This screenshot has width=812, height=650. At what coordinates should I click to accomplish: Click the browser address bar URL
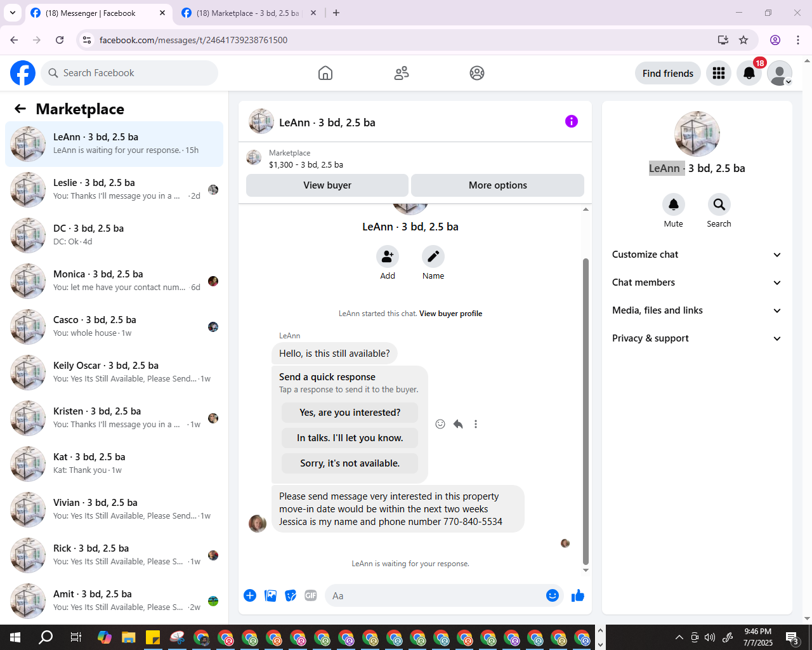tap(193, 40)
